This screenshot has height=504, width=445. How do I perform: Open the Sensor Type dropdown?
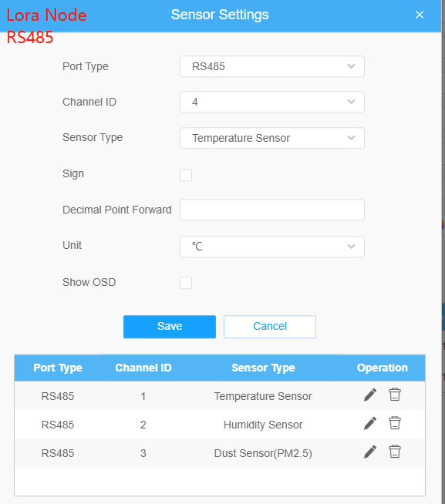272,138
